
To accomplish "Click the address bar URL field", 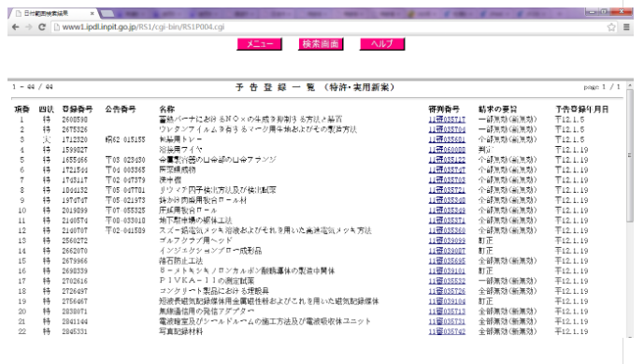I will (x=329, y=27).
